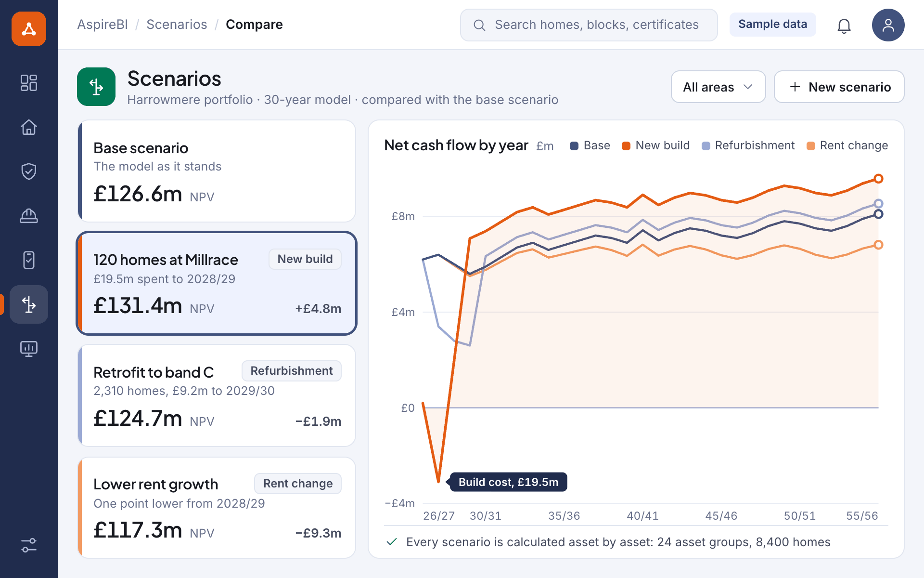Click the Refurbishment tag on Retrofit card
The height and width of the screenshot is (578, 924).
tap(292, 371)
